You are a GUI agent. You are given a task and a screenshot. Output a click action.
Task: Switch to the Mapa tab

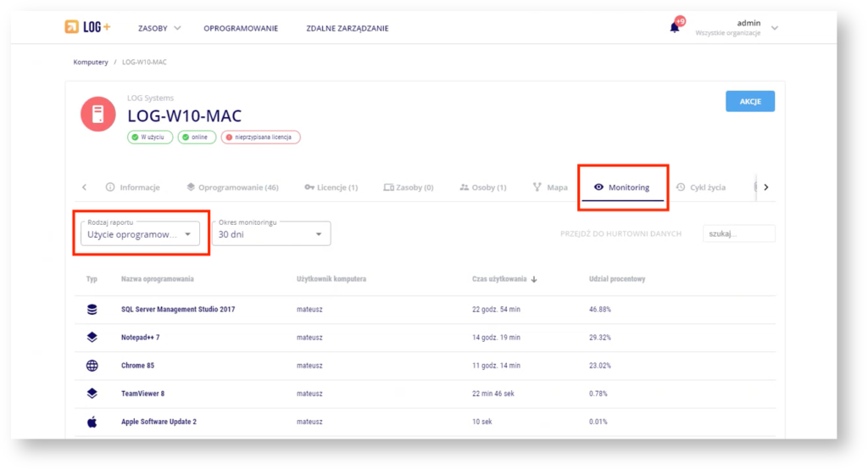(550, 187)
